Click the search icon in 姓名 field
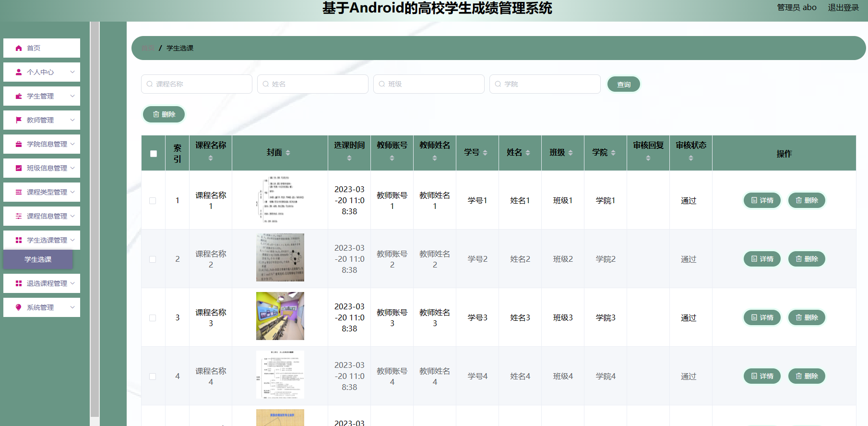The image size is (868, 426). [x=266, y=84]
